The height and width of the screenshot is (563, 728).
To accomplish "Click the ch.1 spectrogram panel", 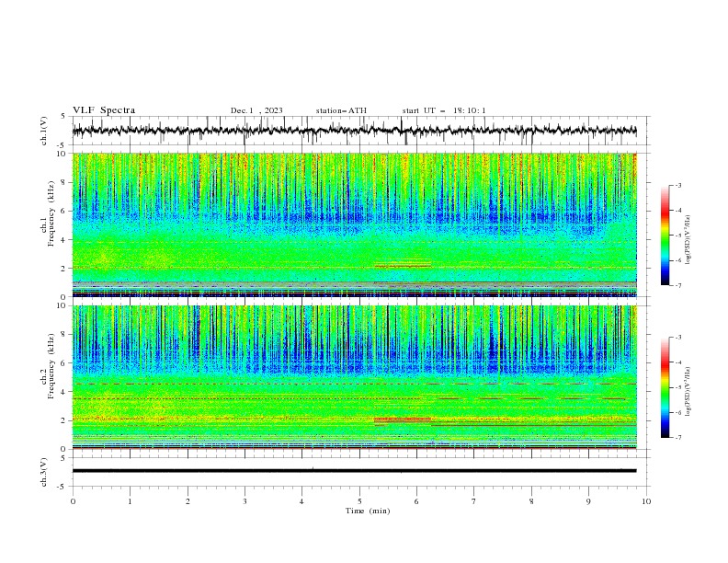I will point(354,224).
